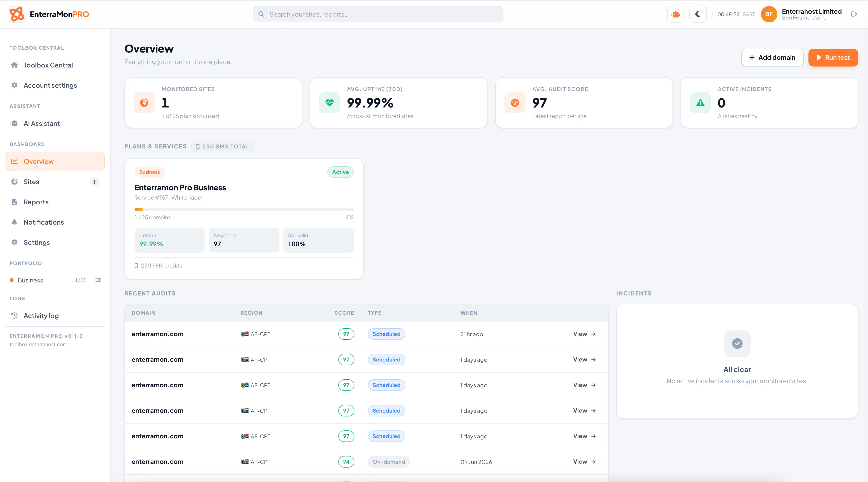Click the Active status badge on plan card

point(340,172)
